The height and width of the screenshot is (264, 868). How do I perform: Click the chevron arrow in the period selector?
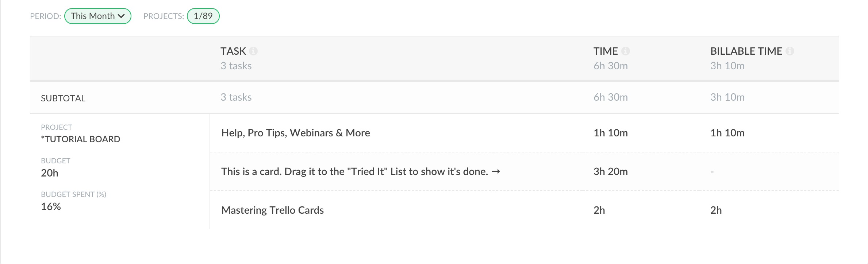pos(122,16)
